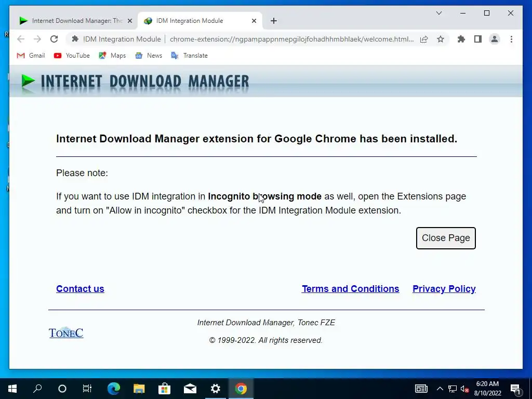Open the Chrome profile avatar
Screen dimensions: 532x399
495,39
